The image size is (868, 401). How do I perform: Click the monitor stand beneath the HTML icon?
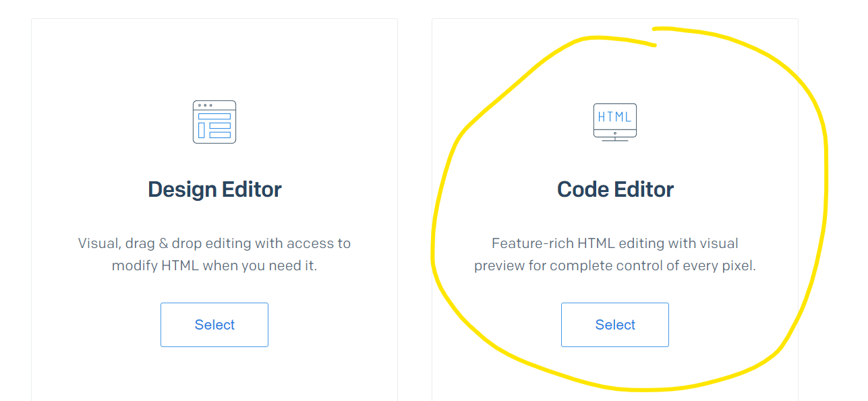(x=615, y=139)
